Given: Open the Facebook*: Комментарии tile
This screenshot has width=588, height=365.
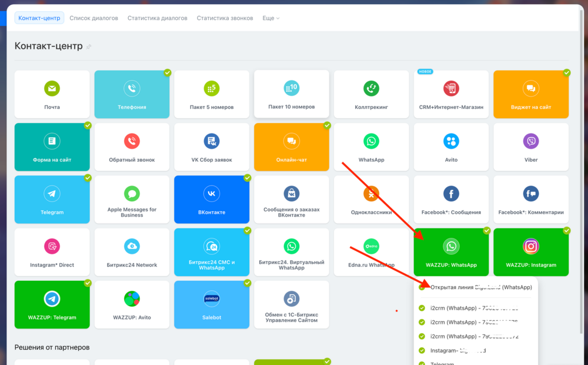Looking at the screenshot, I should (x=532, y=200).
